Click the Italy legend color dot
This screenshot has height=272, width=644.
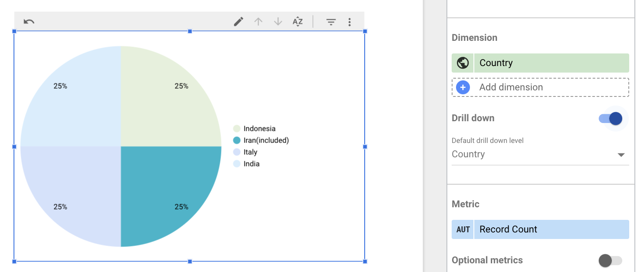point(237,152)
